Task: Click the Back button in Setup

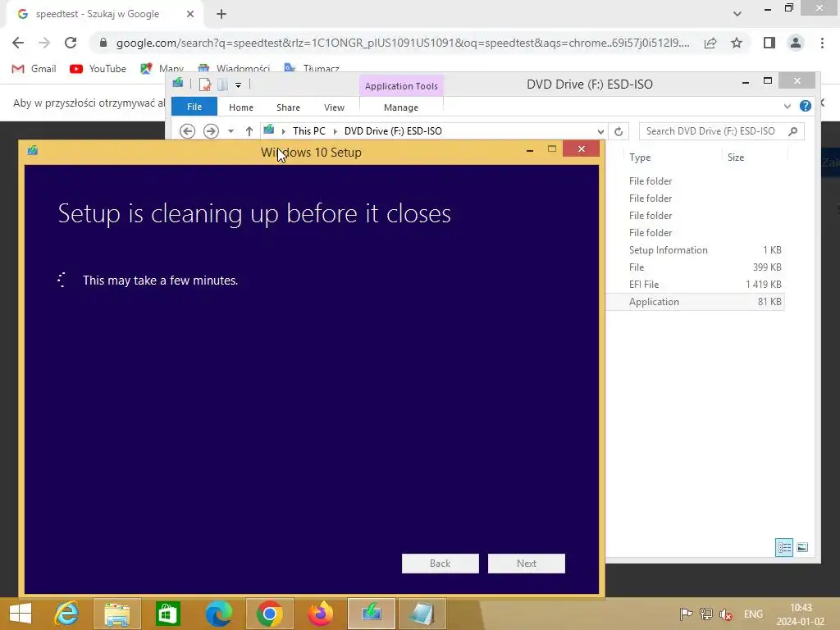Action: click(441, 564)
